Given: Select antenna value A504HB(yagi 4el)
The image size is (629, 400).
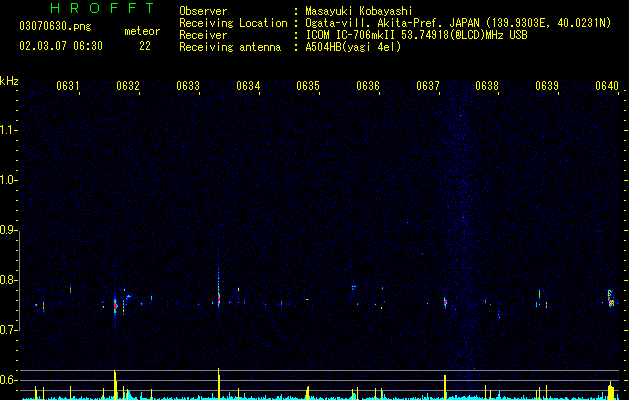Looking at the screenshot, I should click(353, 47).
